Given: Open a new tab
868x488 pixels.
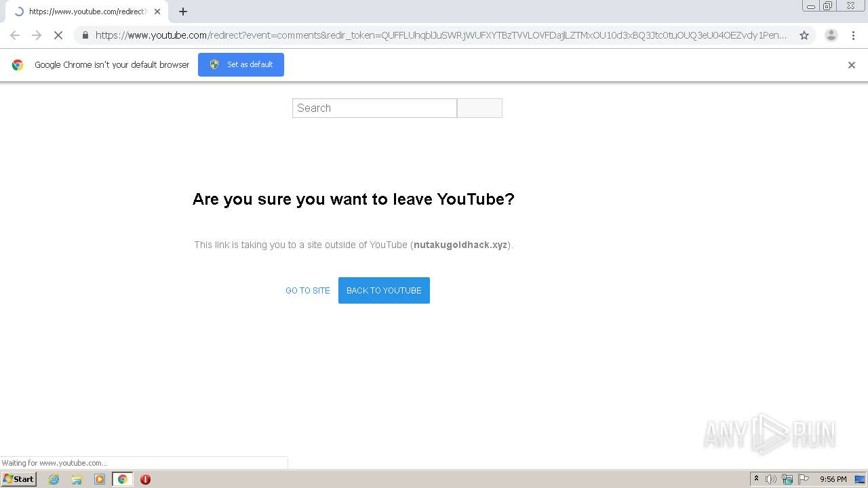Looking at the screenshot, I should coord(183,12).
